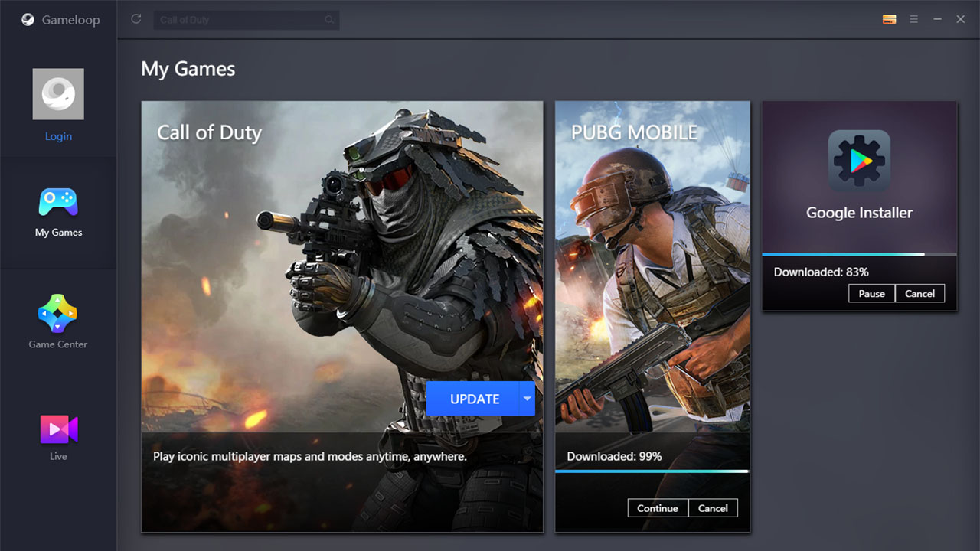Open the Game Center icon
The width and height of the screenshot is (980, 551).
58,314
